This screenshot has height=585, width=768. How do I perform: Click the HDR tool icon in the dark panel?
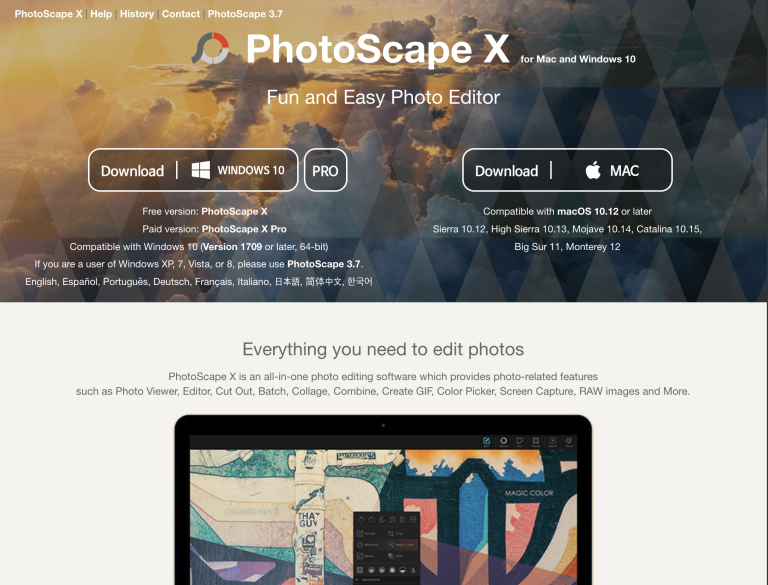[x=391, y=556]
